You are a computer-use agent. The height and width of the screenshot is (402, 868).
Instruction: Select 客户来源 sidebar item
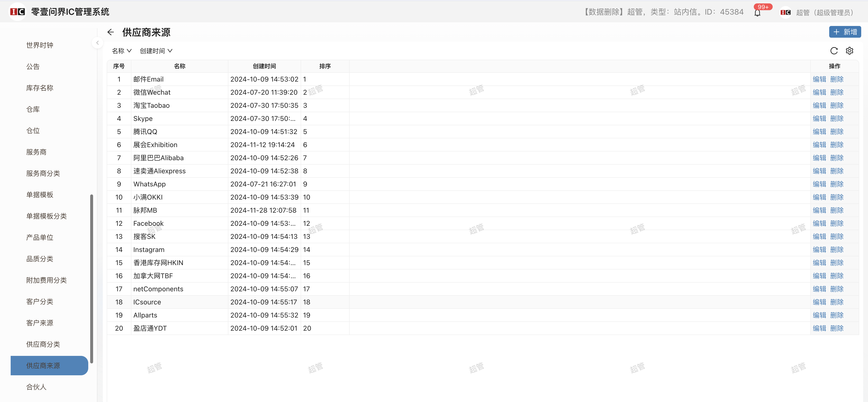point(40,323)
